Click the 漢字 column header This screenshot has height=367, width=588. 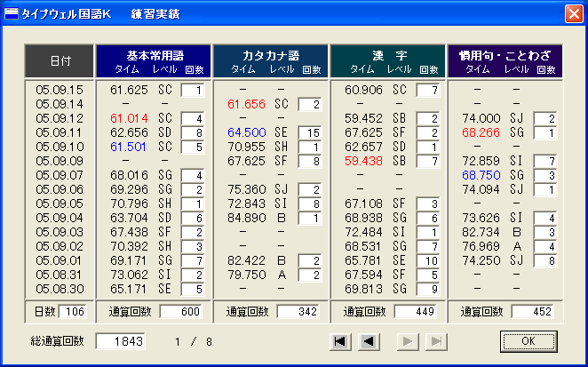pyautogui.click(x=388, y=60)
